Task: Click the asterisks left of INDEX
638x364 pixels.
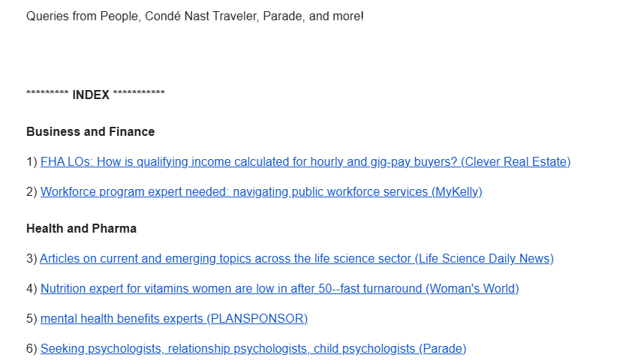Action: coord(47,93)
